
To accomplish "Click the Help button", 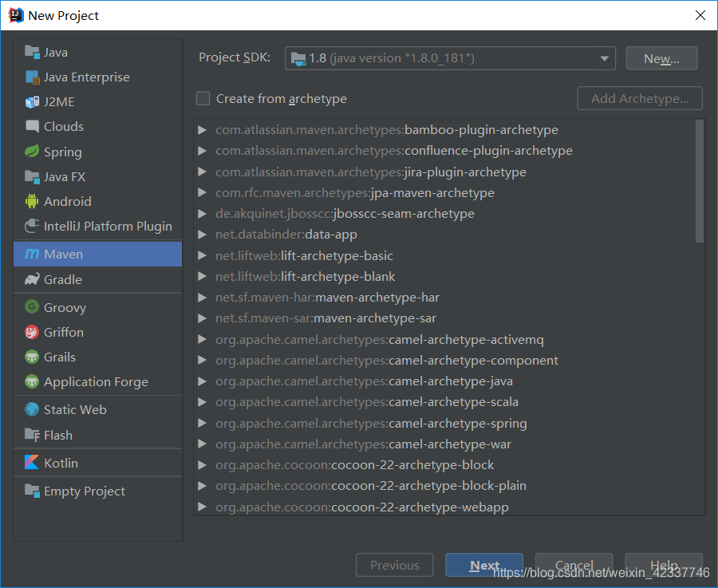I will pos(664,565).
